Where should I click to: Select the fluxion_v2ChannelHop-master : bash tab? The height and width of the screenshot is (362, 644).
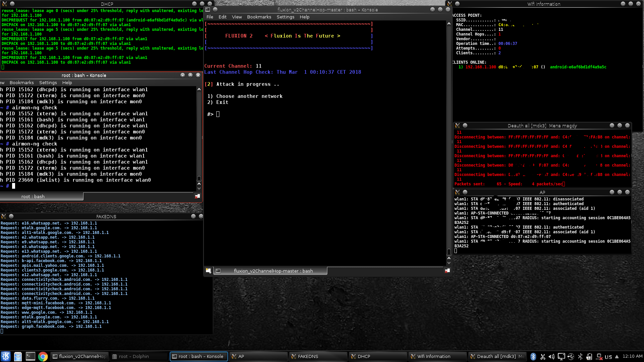pyautogui.click(x=270, y=271)
